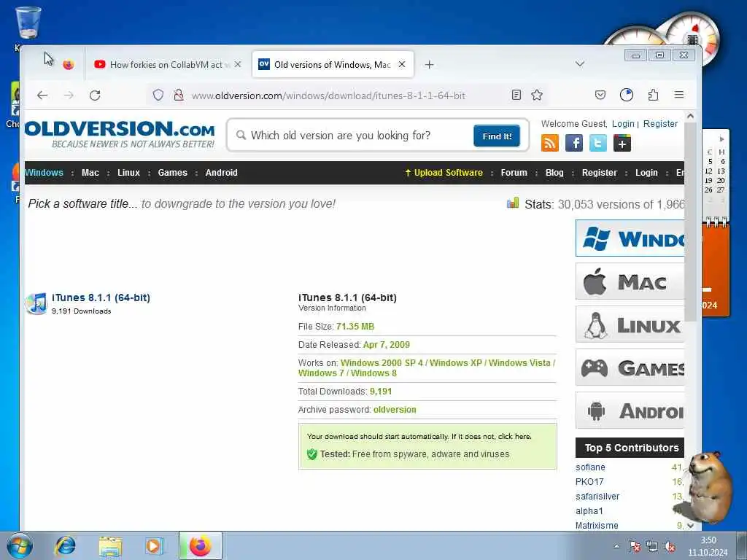Click the 'click here' download link
Screen dimensions: 747x560
coord(514,436)
